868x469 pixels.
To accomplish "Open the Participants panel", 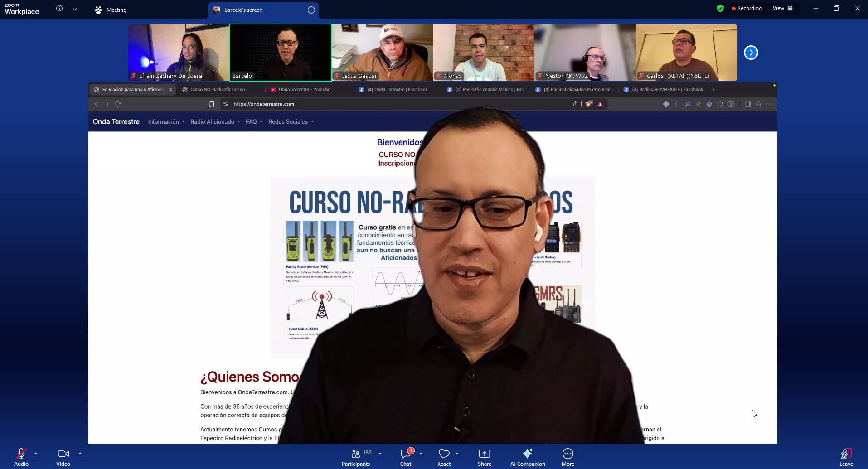I will pos(356,457).
